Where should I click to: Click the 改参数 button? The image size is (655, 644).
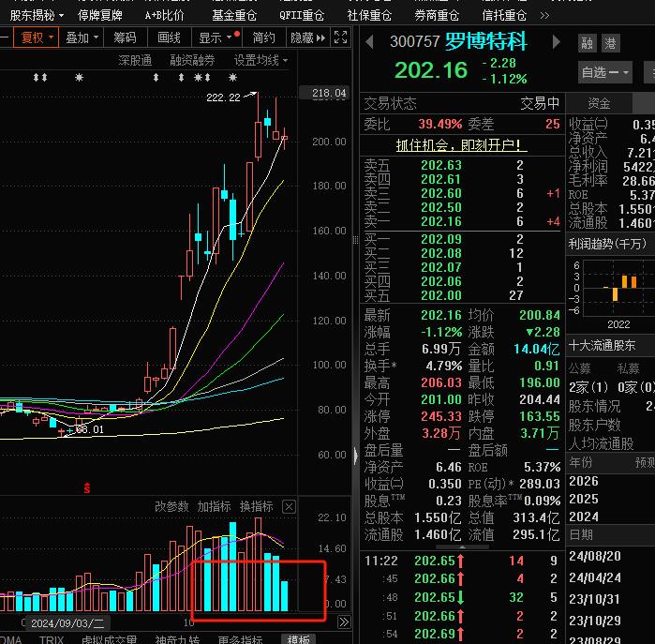click(x=172, y=507)
